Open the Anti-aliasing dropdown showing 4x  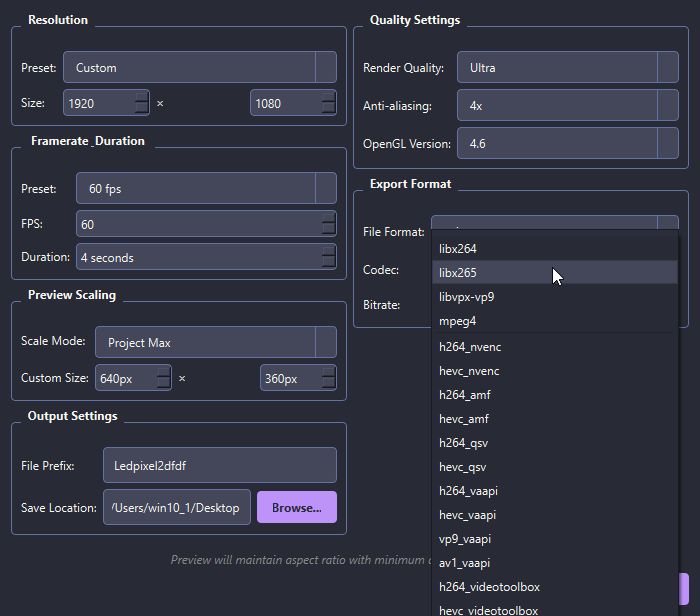pyautogui.click(x=567, y=105)
